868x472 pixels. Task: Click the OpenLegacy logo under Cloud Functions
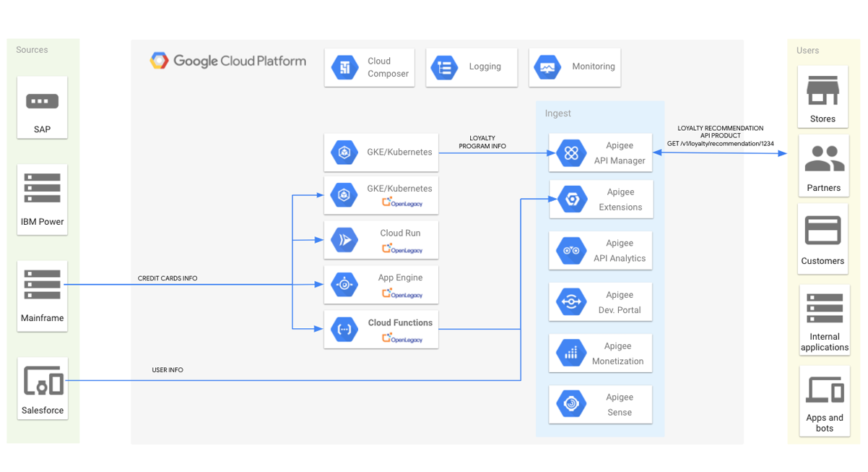402,338
